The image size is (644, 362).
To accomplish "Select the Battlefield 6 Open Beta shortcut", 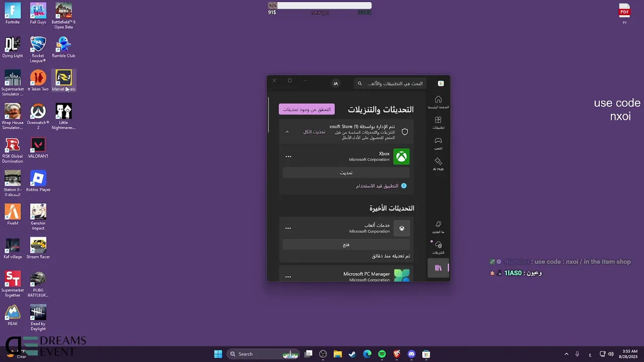I will (x=63, y=16).
